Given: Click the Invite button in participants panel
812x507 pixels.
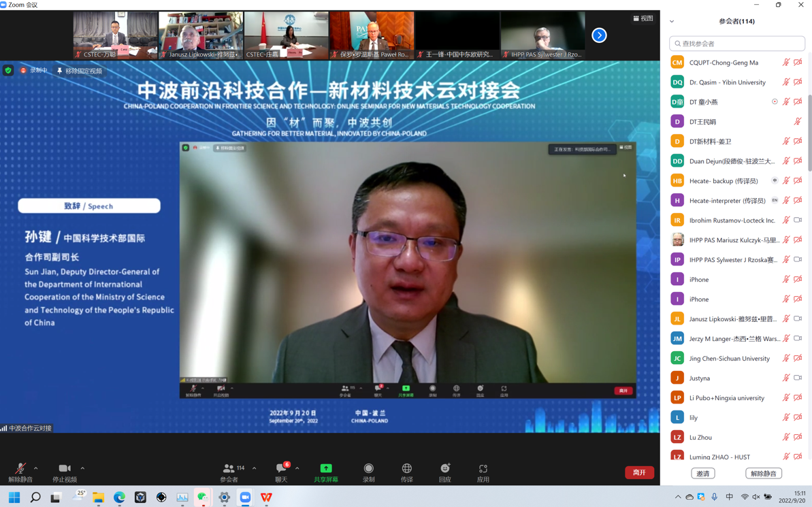Looking at the screenshot, I should [x=702, y=474].
